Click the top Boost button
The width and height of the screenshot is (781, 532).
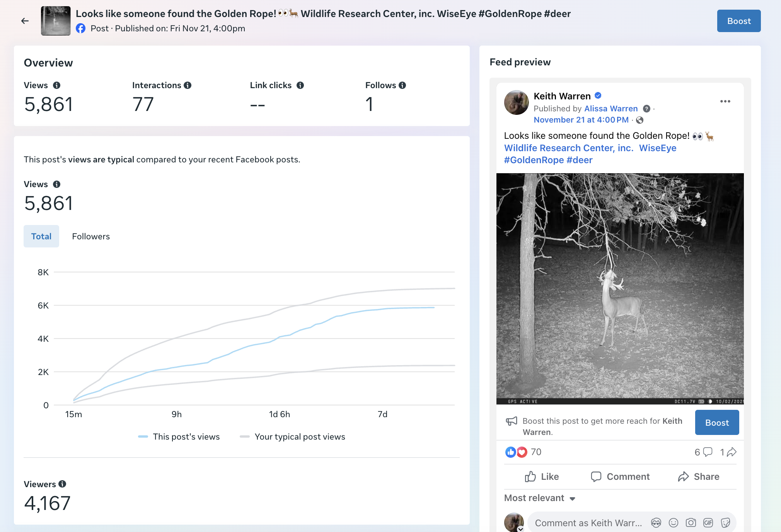coord(738,21)
